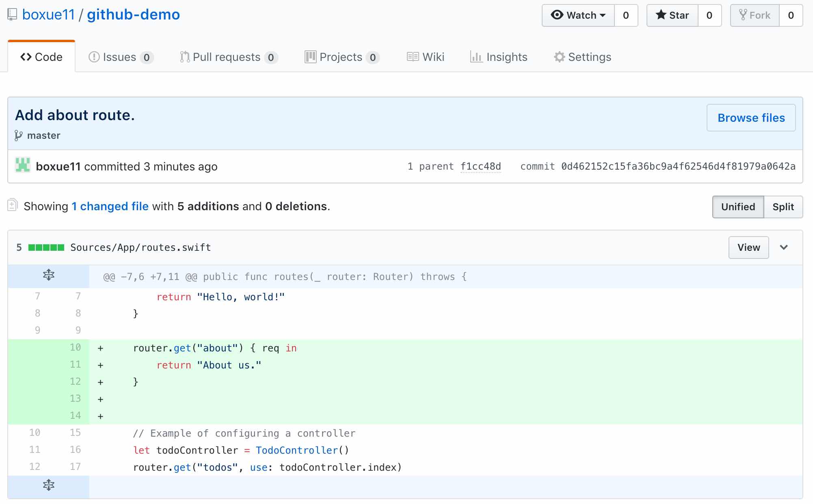Open the Settings tab
813x504 pixels.
(x=582, y=57)
